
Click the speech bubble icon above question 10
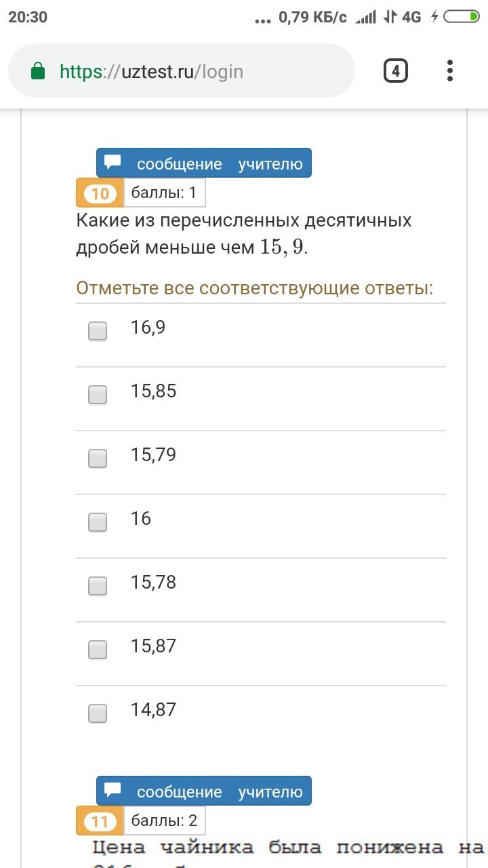click(113, 163)
